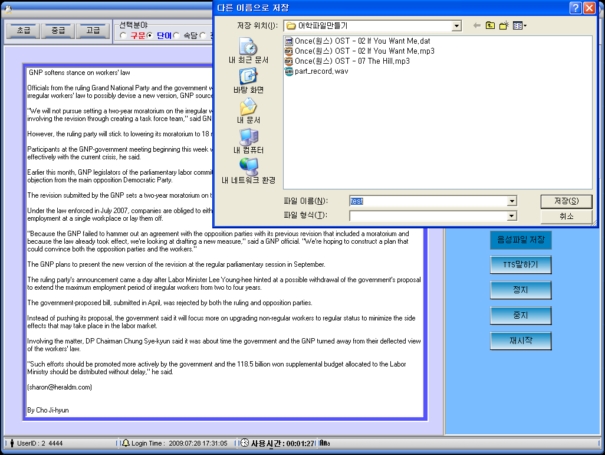Viewport: 605px width, 455px height.
Task: Open 내 문서 (My Documents) places shortcut
Action: click(248, 111)
